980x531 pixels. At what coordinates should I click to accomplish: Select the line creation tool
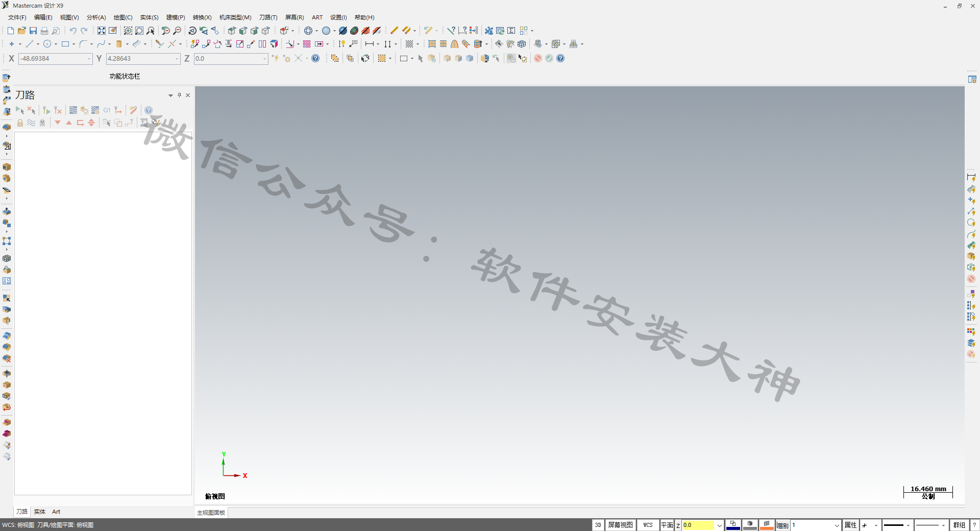click(29, 44)
